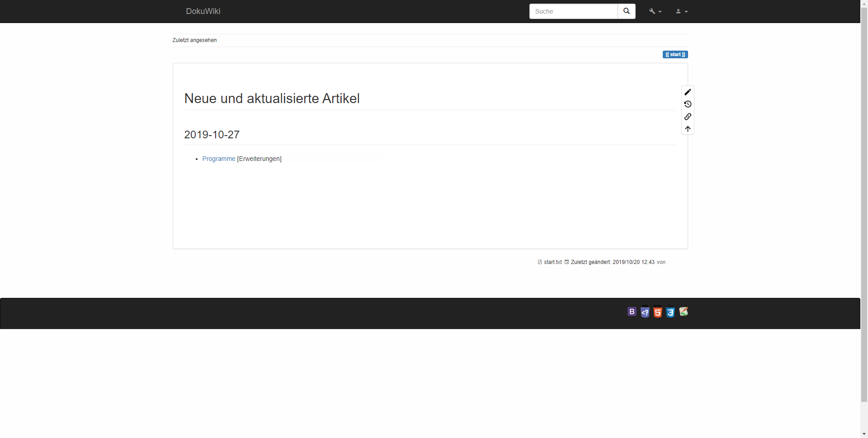Click the CSS3 badge in the footer
868x438 pixels.
pos(670,312)
